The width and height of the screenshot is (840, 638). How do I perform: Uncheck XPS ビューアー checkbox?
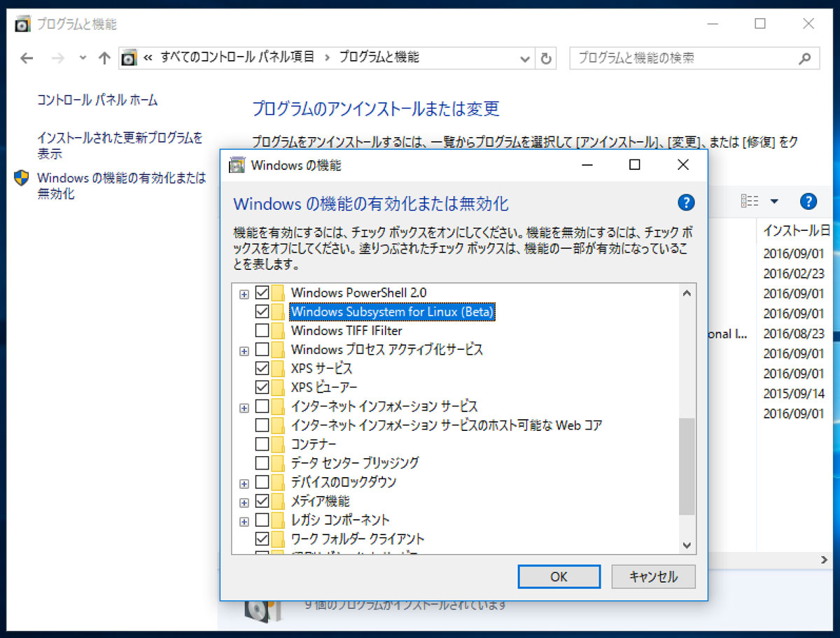[x=262, y=387]
